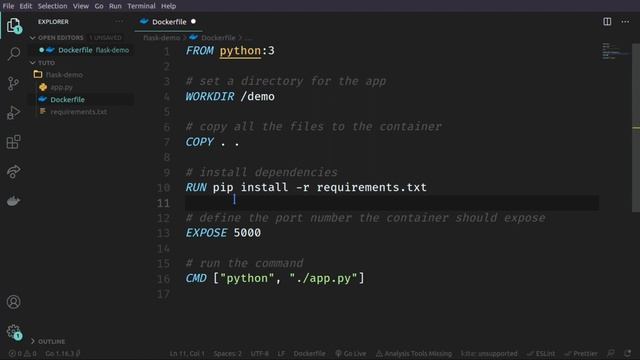Open the Live Share icon in activity bar
The width and height of the screenshot is (640, 360).
click(13, 171)
